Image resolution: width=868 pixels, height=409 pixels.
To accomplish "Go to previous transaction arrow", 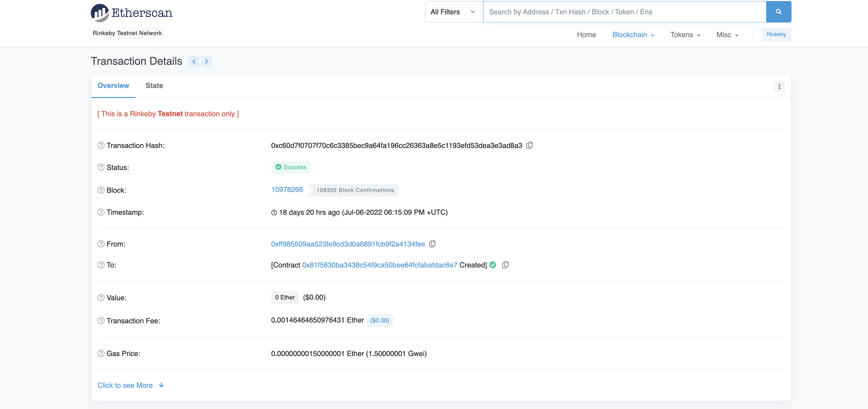I will (194, 61).
